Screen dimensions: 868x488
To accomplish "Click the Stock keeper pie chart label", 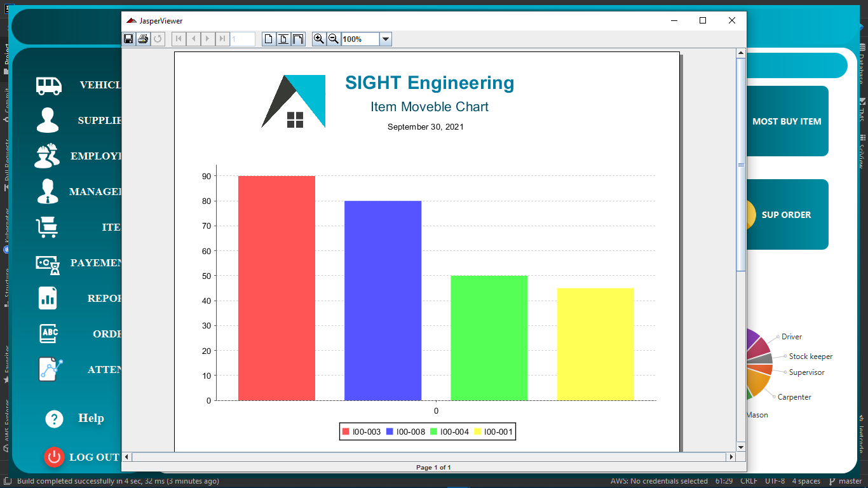I will 811,356.
